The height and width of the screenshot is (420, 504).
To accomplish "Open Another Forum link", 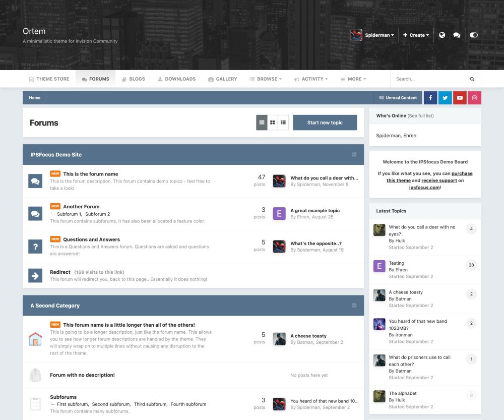I will click(x=81, y=206).
